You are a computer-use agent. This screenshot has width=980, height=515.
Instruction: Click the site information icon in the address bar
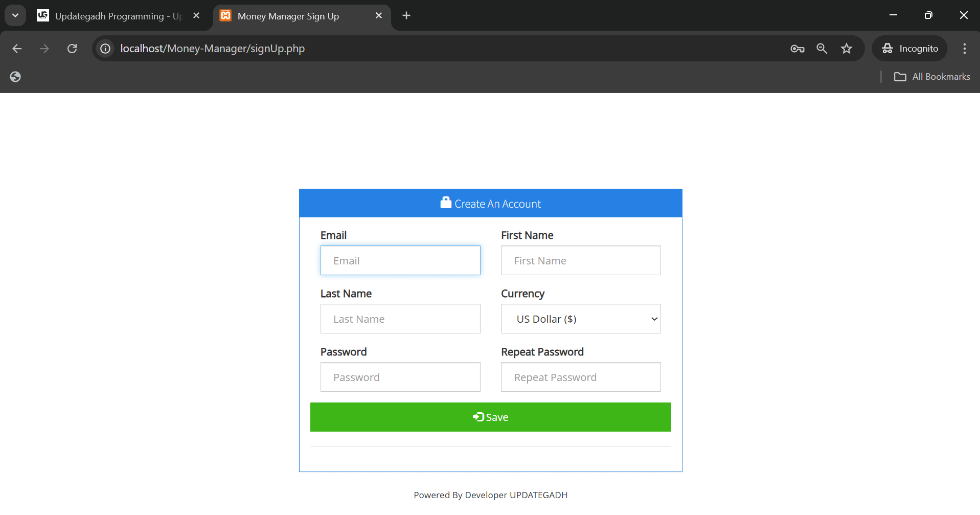(105, 48)
